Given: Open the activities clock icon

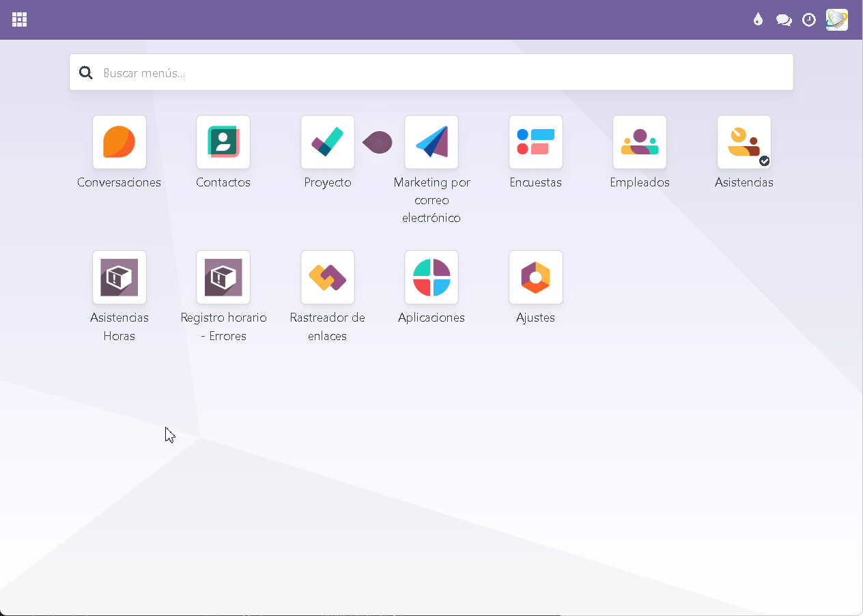Looking at the screenshot, I should [809, 20].
